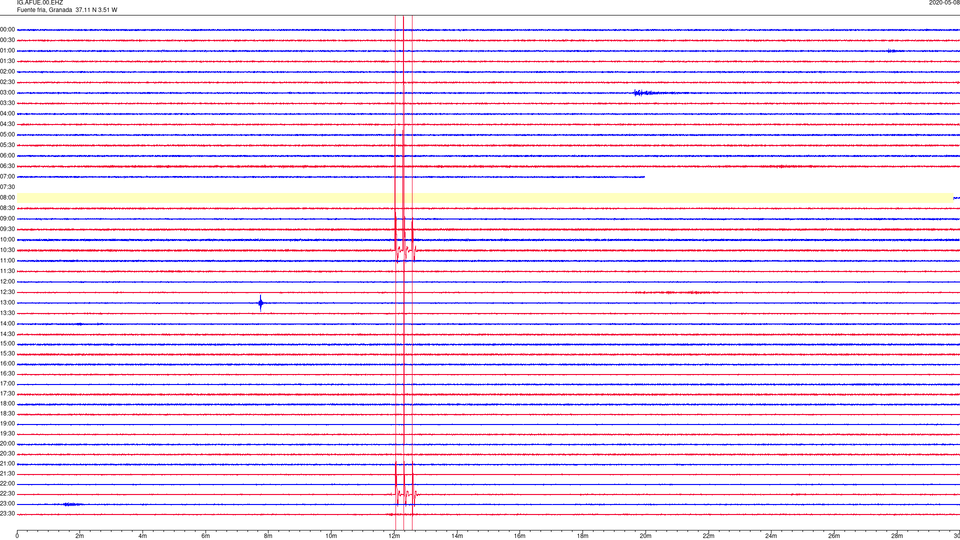
Task: Click the 14m tick label on time axis
Action: coord(457,536)
